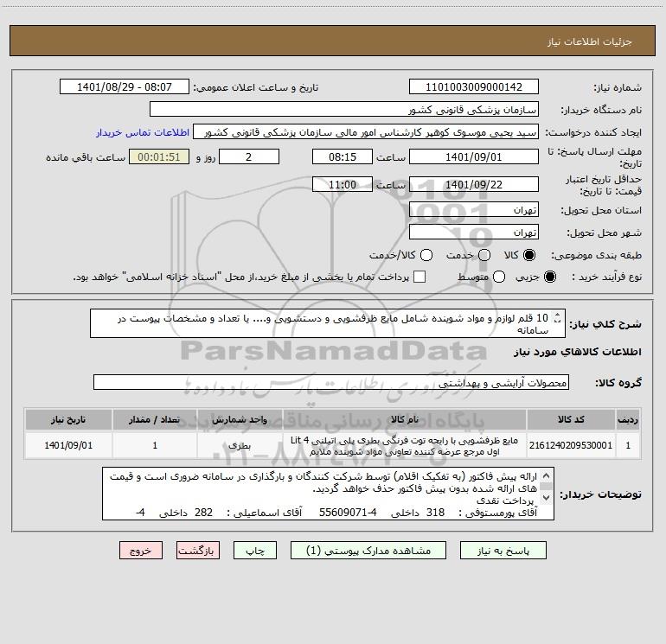Viewport: 666px width, 644px height.
Task: Click the announcement date field 1401/08/29 - 08:07
Action: 125,87
